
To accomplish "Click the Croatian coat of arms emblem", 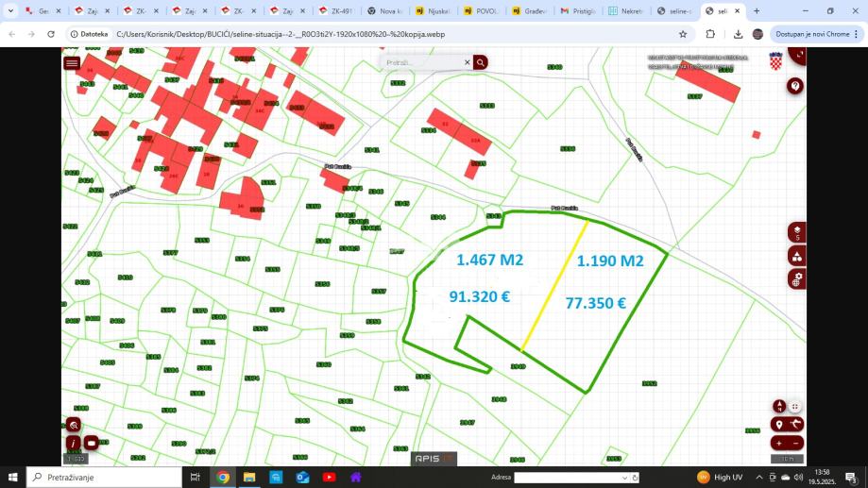I will click(776, 60).
